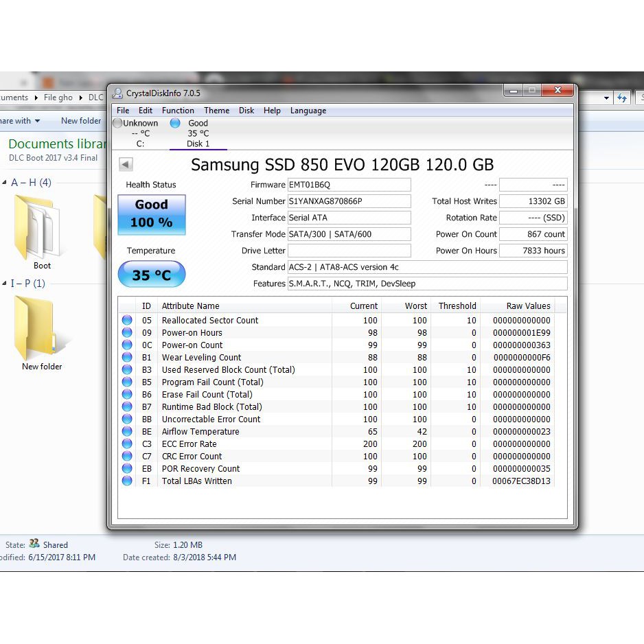Click the gray Unknown disk status icon
The height and width of the screenshot is (644, 644).
[117, 123]
